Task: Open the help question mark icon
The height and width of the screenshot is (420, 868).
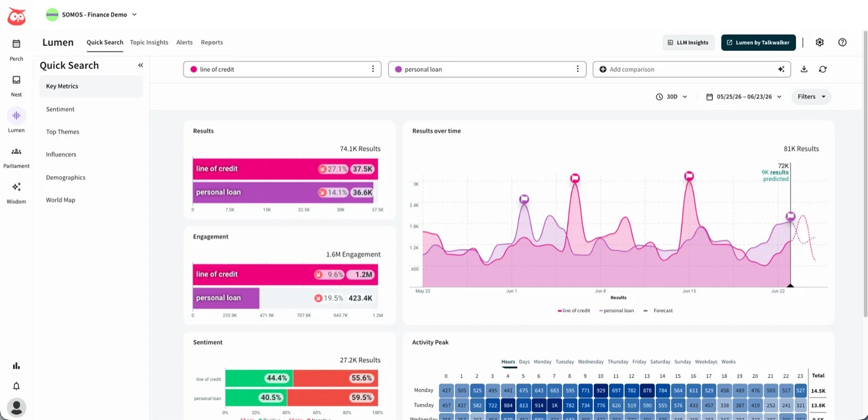Action: click(842, 42)
